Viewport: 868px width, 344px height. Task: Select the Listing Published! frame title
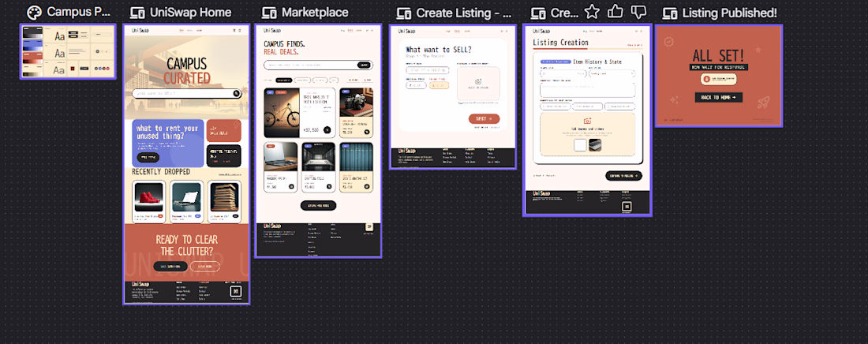[x=730, y=12]
